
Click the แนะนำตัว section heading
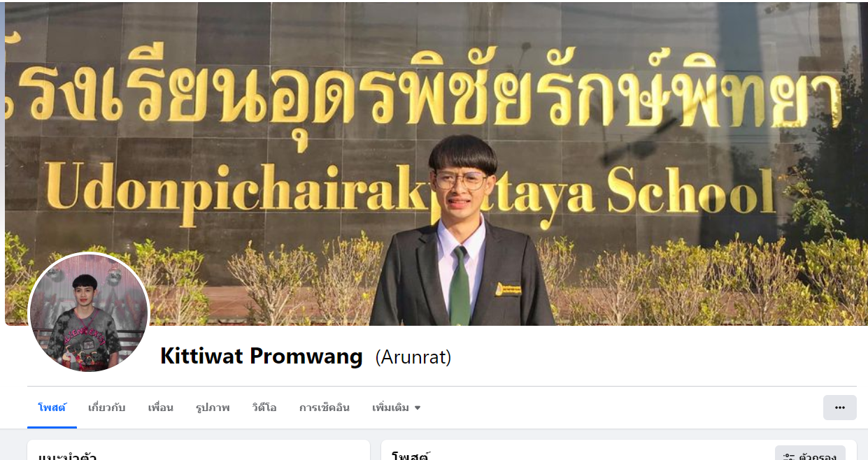[67, 456]
